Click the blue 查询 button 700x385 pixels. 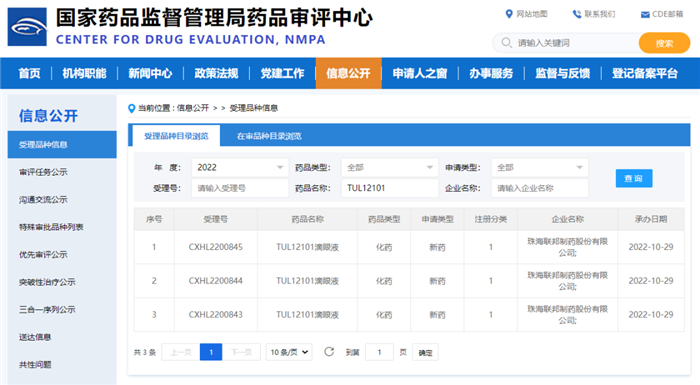click(634, 178)
